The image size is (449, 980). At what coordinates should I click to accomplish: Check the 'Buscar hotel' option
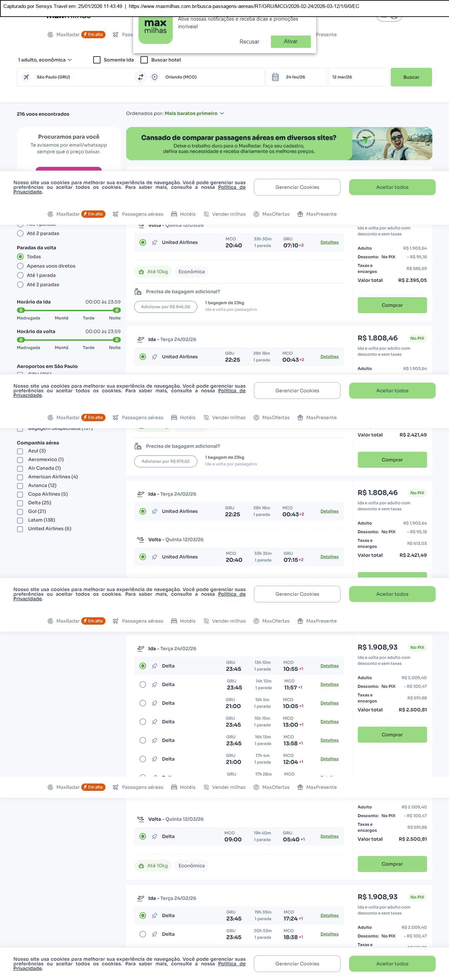[144, 60]
